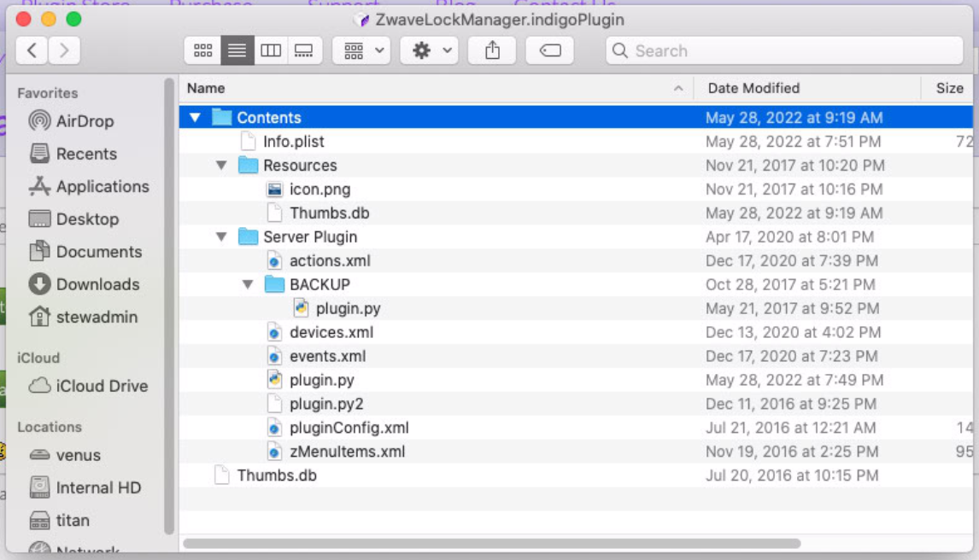This screenshot has width=979, height=560.
Task: Select the titan location
Action: point(60,520)
